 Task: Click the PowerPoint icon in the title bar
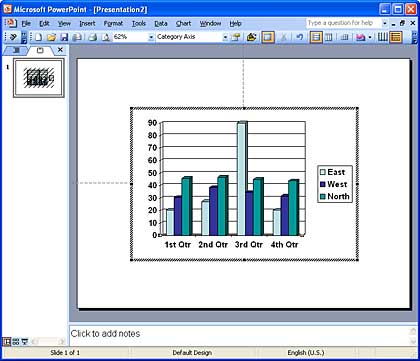tap(7, 9)
